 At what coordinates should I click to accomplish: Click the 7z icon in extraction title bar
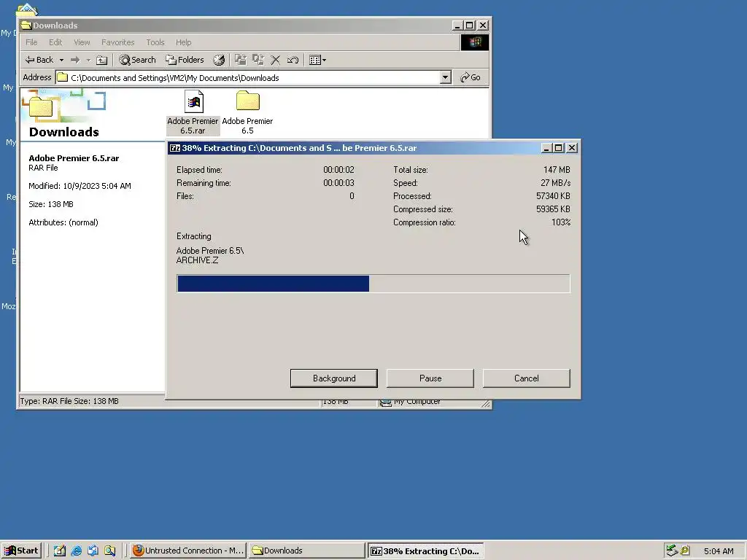click(175, 148)
